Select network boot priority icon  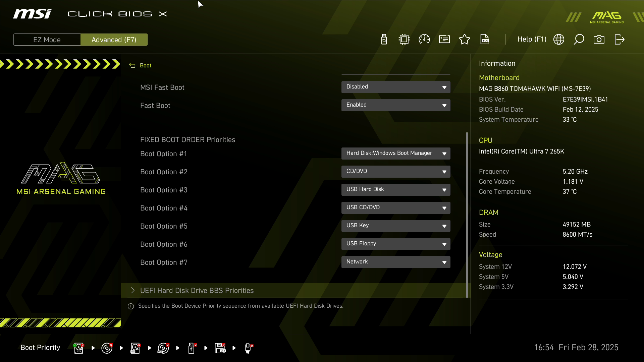[x=248, y=348]
